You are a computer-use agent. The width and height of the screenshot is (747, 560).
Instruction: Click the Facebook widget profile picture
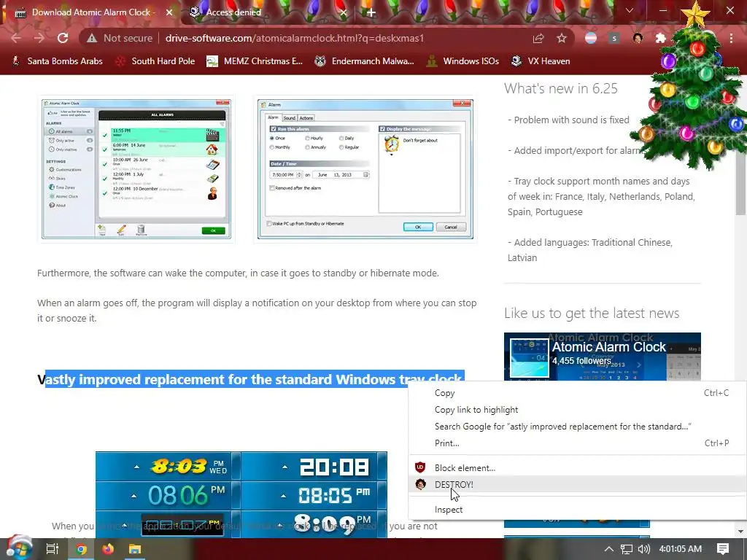pos(530,357)
